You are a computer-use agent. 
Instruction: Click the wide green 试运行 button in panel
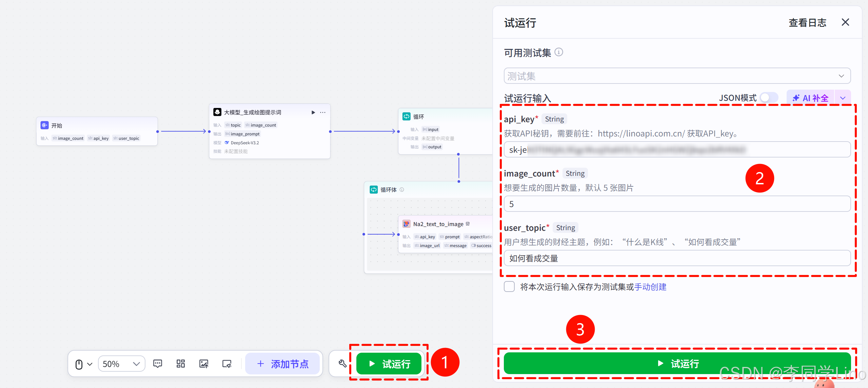[677, 364]
